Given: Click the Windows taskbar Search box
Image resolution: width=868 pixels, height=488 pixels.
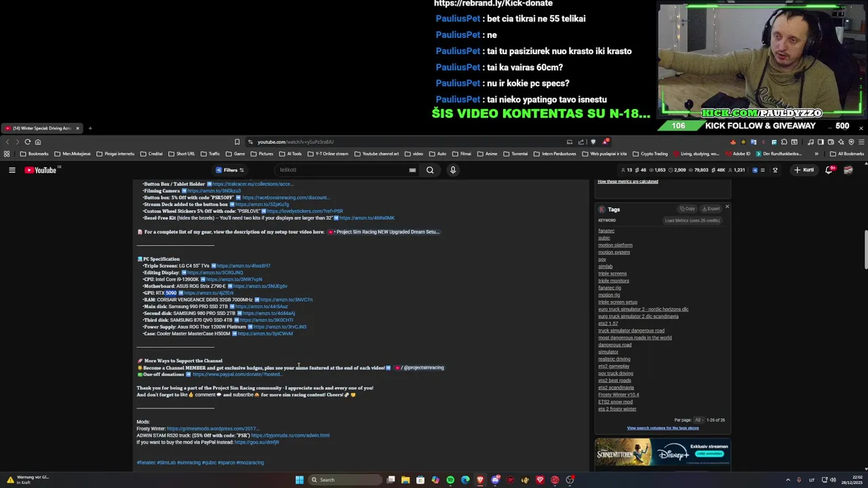Looking at the screenshot, I should coord(344,480).
